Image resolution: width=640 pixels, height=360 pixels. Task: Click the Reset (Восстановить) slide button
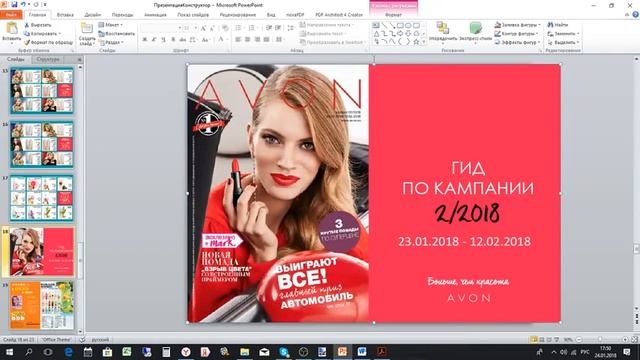[117, 33]
